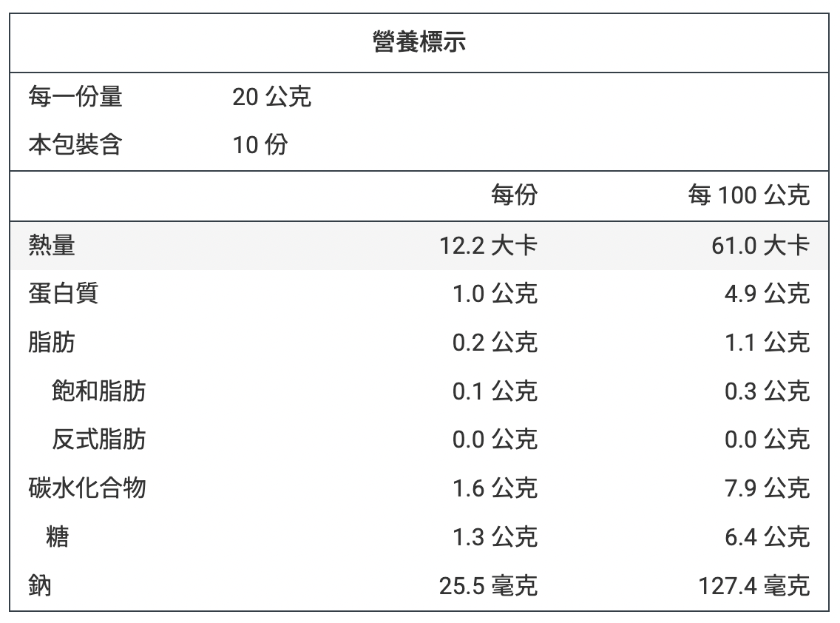Select the 反式脂肪 sub-row label
Image resolution: width=840 pixels, height=623 pixels.
(x=98, y=440)
